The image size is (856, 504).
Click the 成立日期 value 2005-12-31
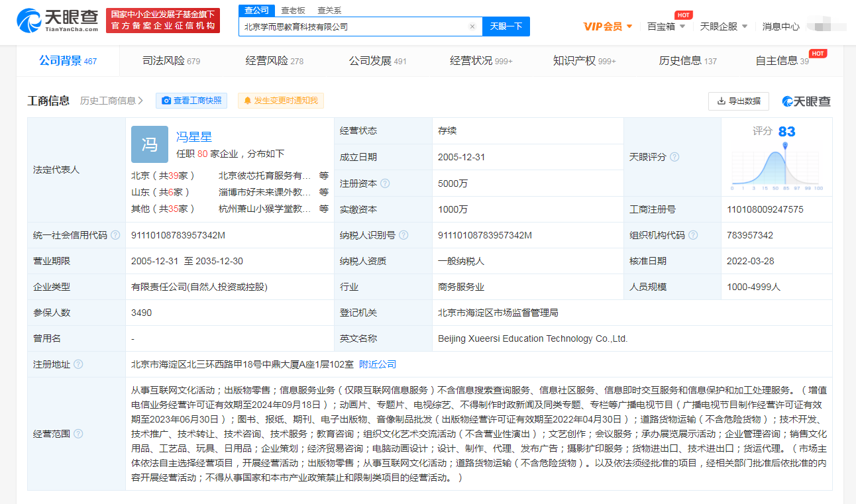pyautogui.click(x=462, y=157)
